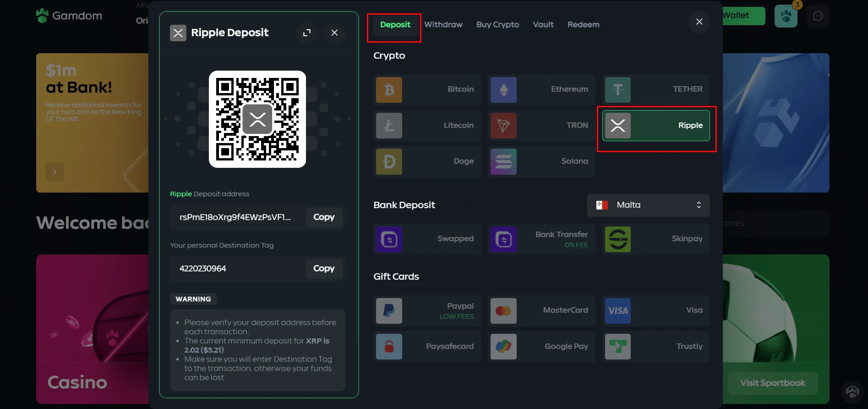The image size is (868, 409).
Task: Select Trustly gift card option
Action: (656, 347)
